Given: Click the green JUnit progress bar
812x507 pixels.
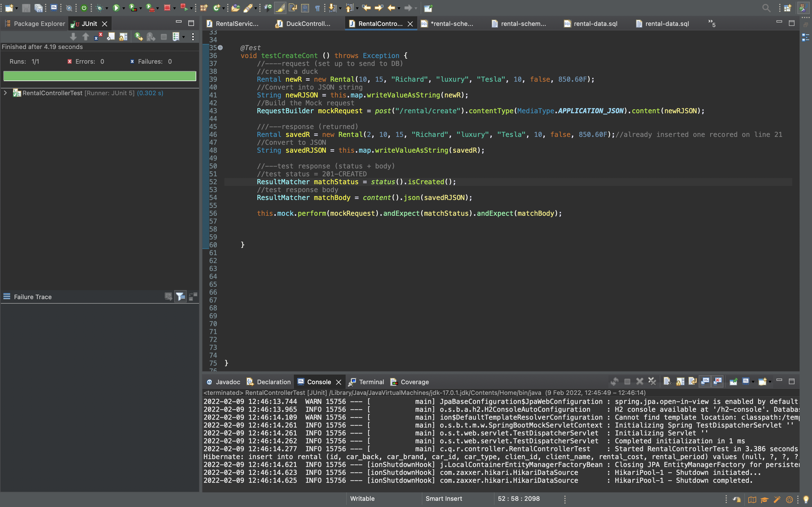Looking at the screenshot, I should coord(100,76).
